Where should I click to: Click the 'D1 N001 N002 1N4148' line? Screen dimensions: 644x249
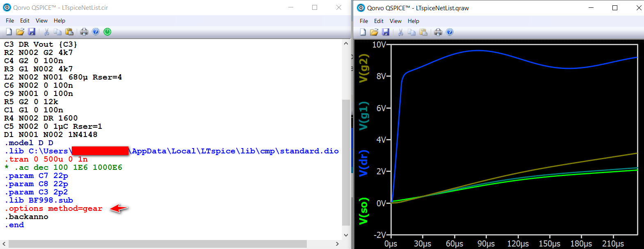click(50, 135)
